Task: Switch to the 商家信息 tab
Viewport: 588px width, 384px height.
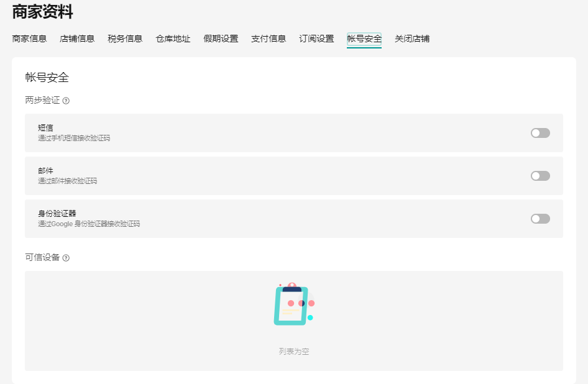Action: pos(29,39)
